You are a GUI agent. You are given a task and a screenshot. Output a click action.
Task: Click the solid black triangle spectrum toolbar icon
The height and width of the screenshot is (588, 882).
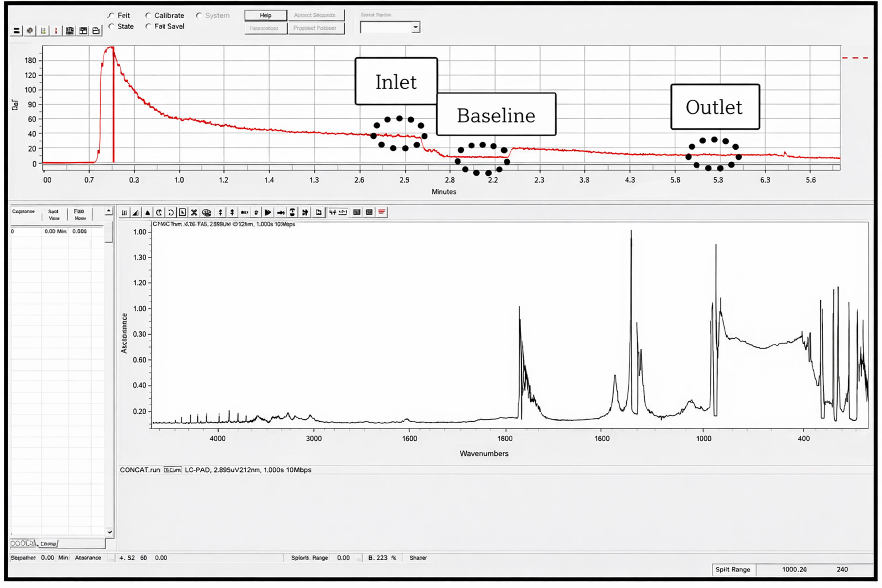coord(147,213)
